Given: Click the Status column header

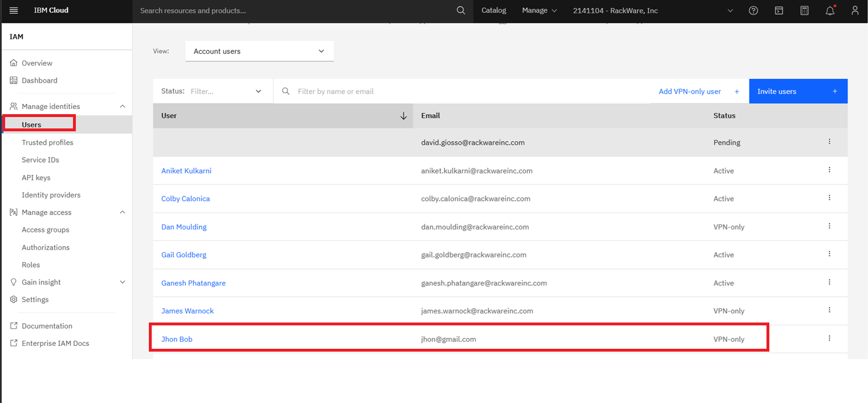Looking at the screenshot, I should (724, 115).
